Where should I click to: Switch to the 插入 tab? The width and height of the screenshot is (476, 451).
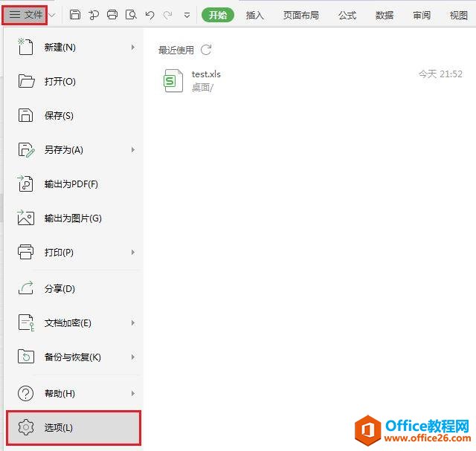[254, 15]
